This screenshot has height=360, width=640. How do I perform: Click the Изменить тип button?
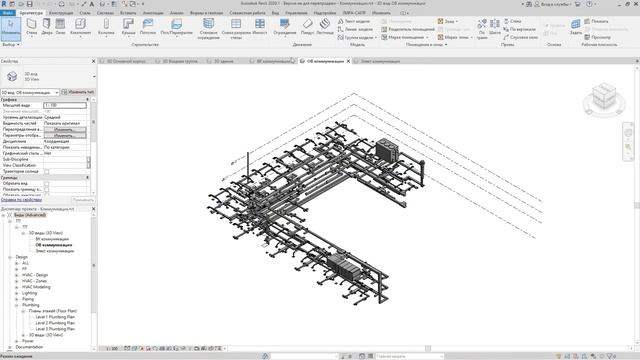click(x=78, y=92)
